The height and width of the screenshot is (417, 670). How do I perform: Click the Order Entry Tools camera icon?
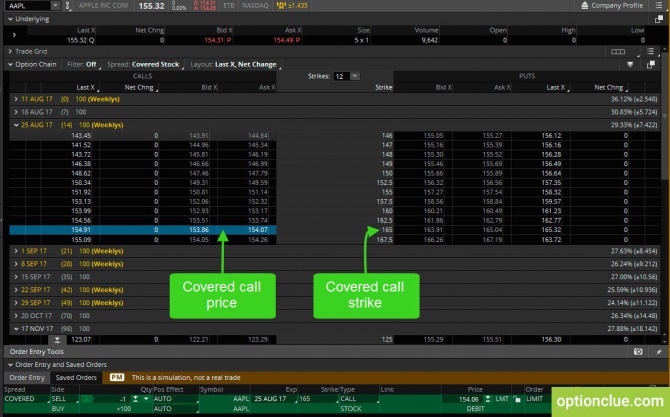[638, 352]
